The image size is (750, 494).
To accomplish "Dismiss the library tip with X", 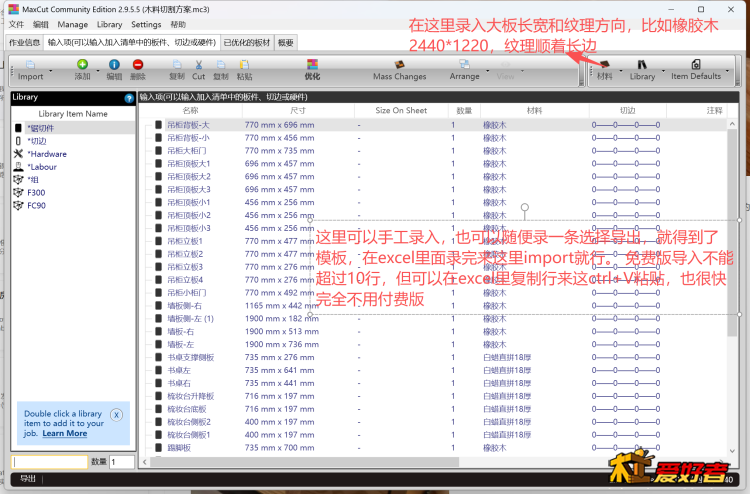I will 116,415.
